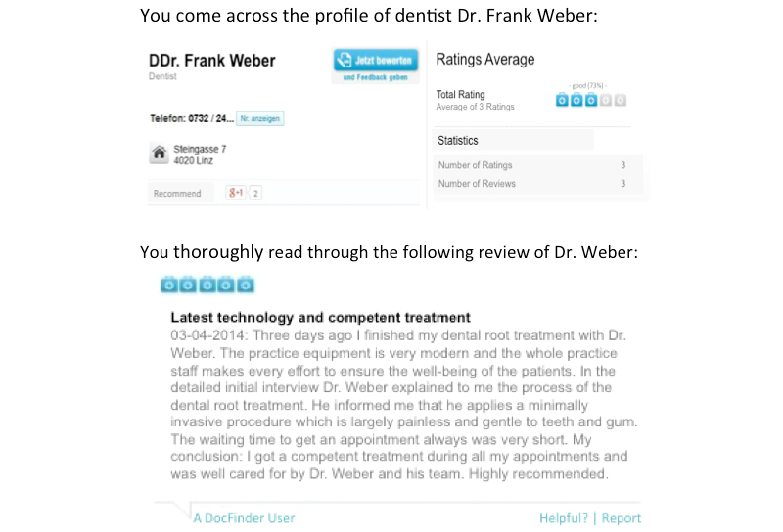Click the +1 count box showing 2
Image resolution: width=783 pixels, height=532 pixels.
[x=255, y=193]
